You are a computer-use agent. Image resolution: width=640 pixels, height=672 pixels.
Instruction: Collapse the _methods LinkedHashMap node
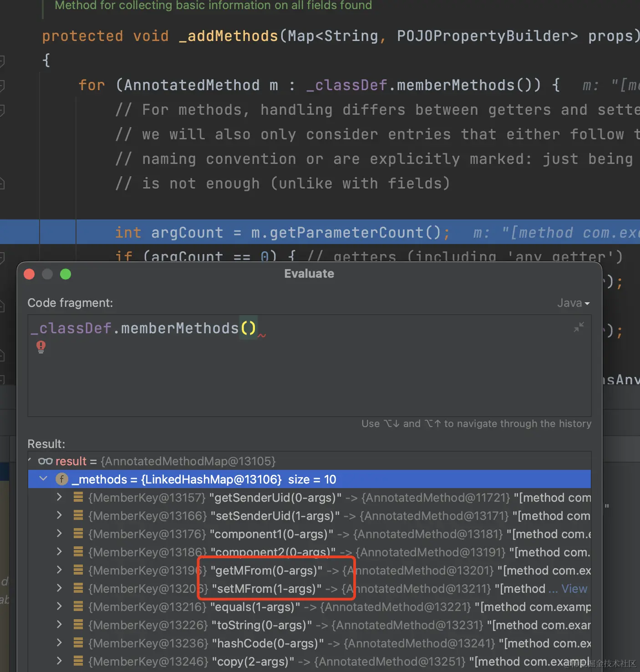[43, 479]
